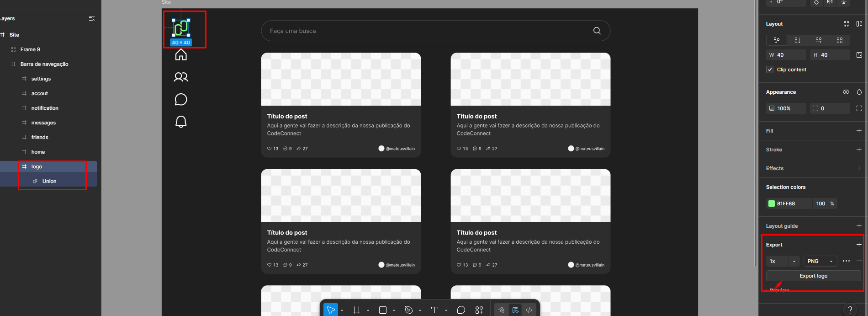
Task: Click the 81FE88 green color swatch
Action: pos(772,204)
